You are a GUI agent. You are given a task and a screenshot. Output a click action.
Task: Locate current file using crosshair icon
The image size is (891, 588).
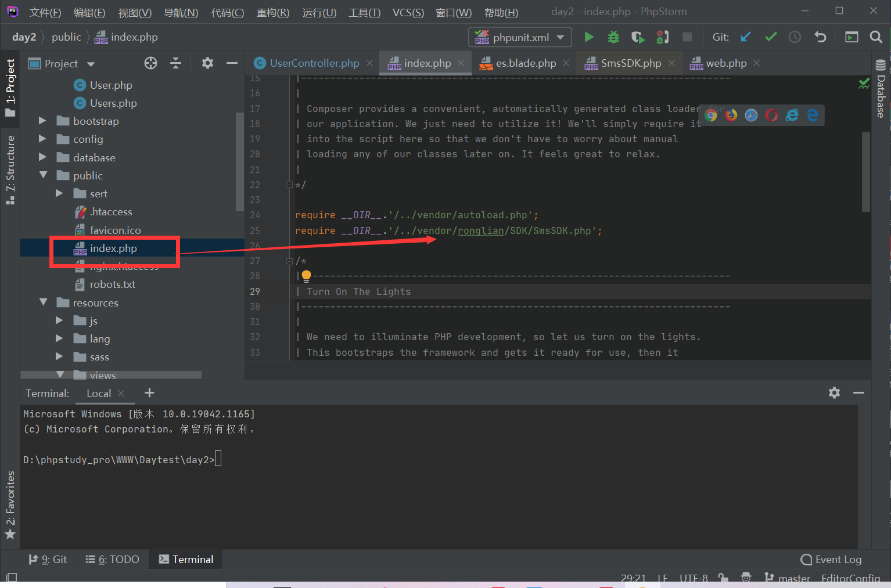click(x=150, y=63)
